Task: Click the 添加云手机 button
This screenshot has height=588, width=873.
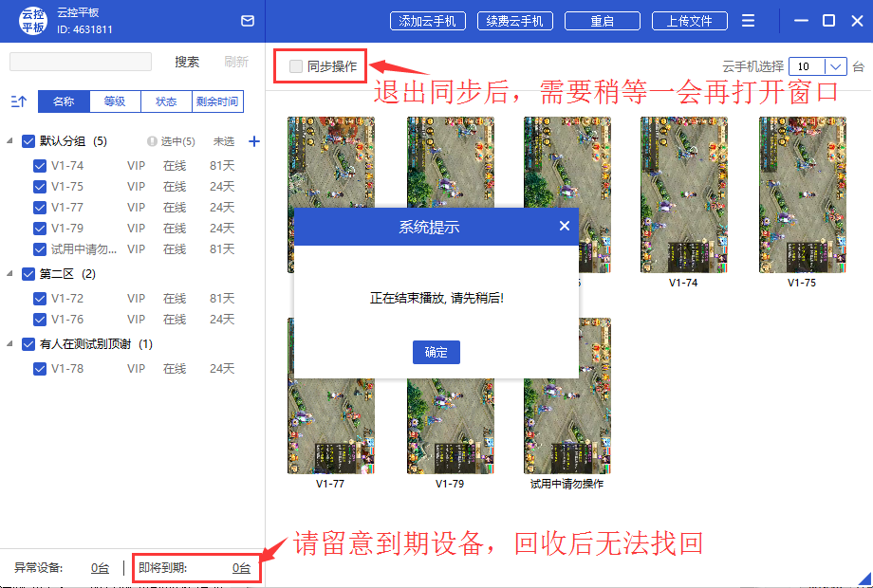Action: (x=428, y=21)
